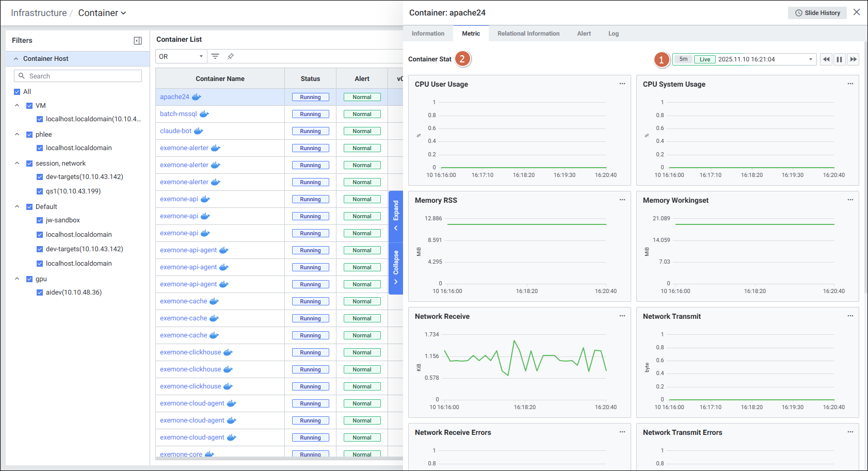Switch to the Log tab

click(613, 34)
